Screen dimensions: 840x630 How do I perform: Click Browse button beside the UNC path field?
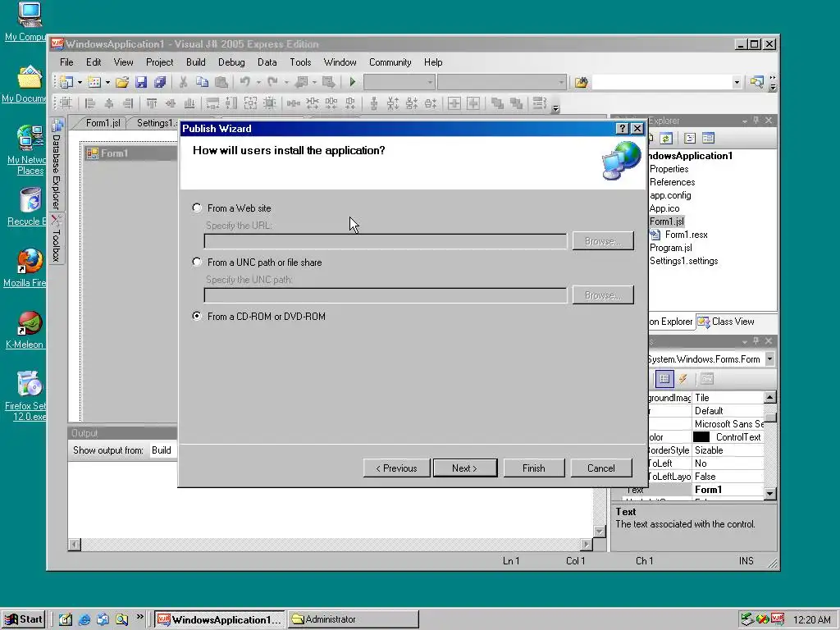603,295
